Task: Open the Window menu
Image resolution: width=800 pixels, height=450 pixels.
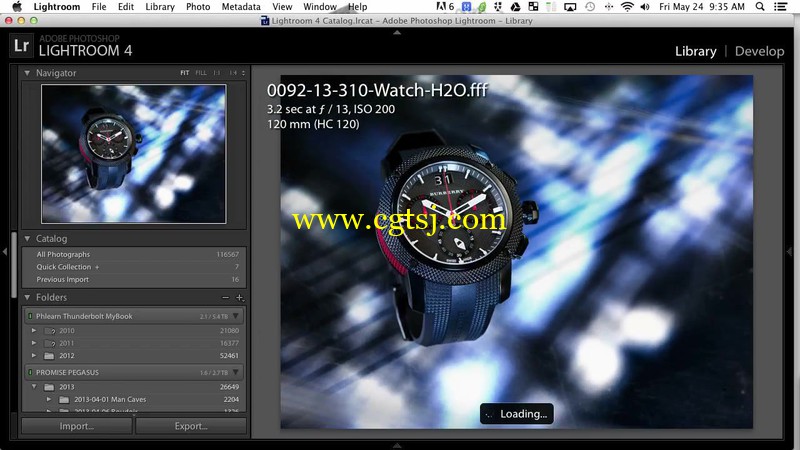Action: pos(320,7)
